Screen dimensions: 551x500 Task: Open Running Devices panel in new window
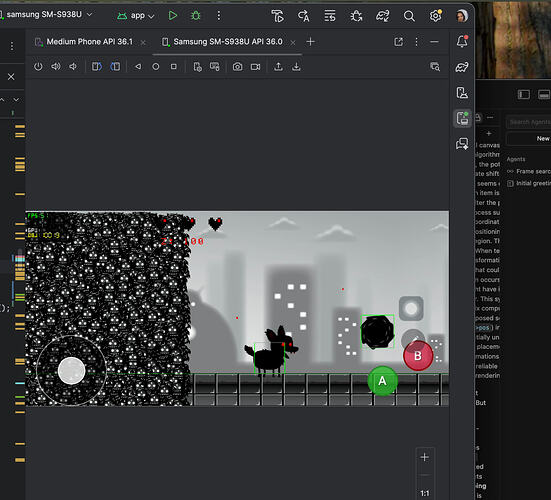[398, 42]
